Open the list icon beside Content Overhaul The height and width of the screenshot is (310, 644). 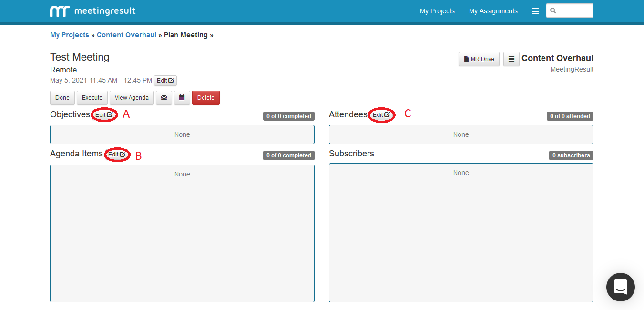(511, 59)
